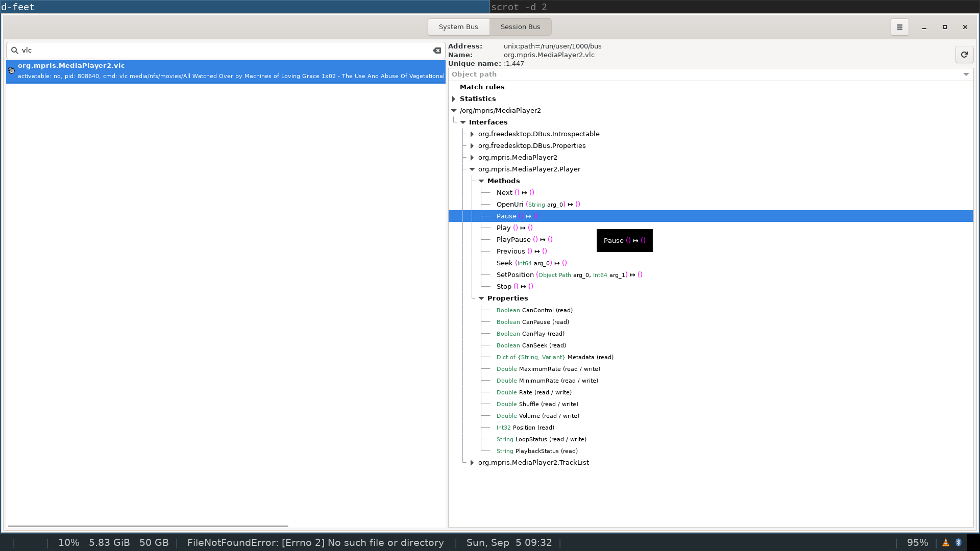
Task: Select the highlighted Pause method row
Action: [710, 216]
